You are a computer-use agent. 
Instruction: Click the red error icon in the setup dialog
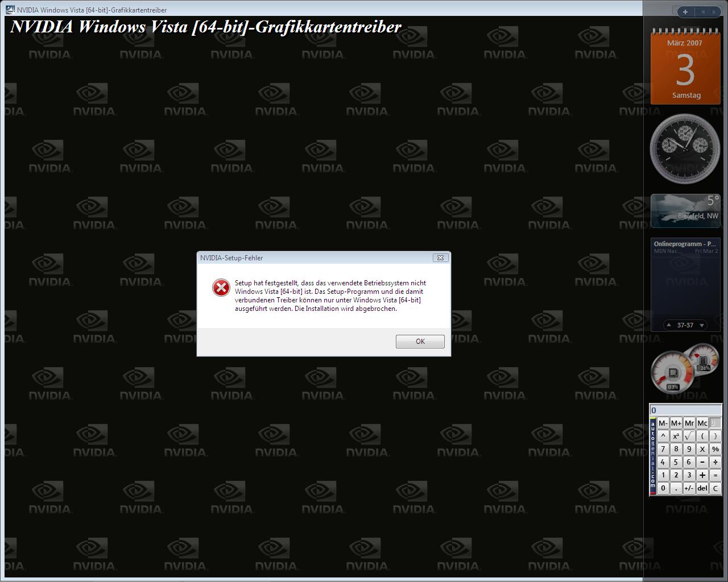tap(221, 288)
